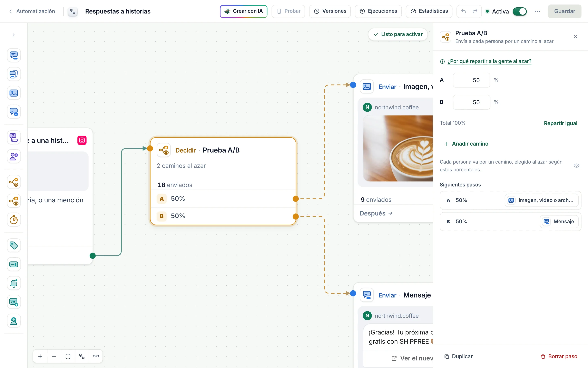Go back to Automatización
Image resolution: width=588 pixels, height=368 pixels.
point(32,11)
